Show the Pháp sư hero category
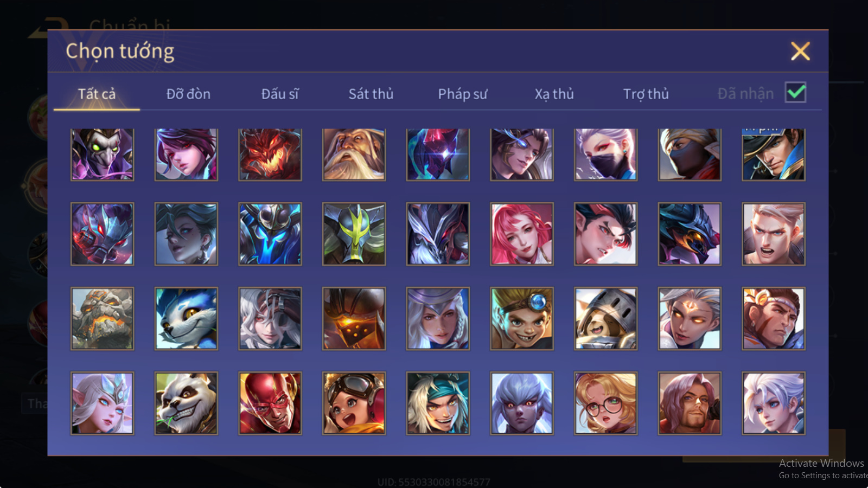 [x=463, y=94]
